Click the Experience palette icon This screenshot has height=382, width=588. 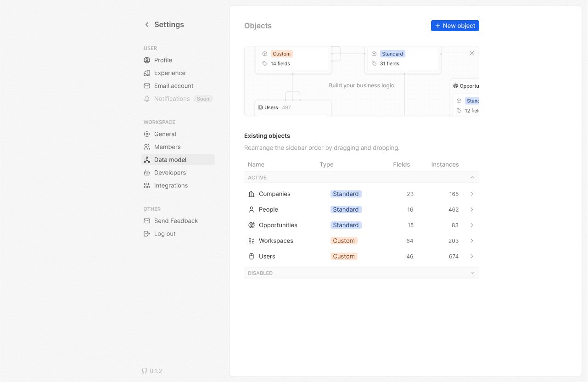coord(147,73)
